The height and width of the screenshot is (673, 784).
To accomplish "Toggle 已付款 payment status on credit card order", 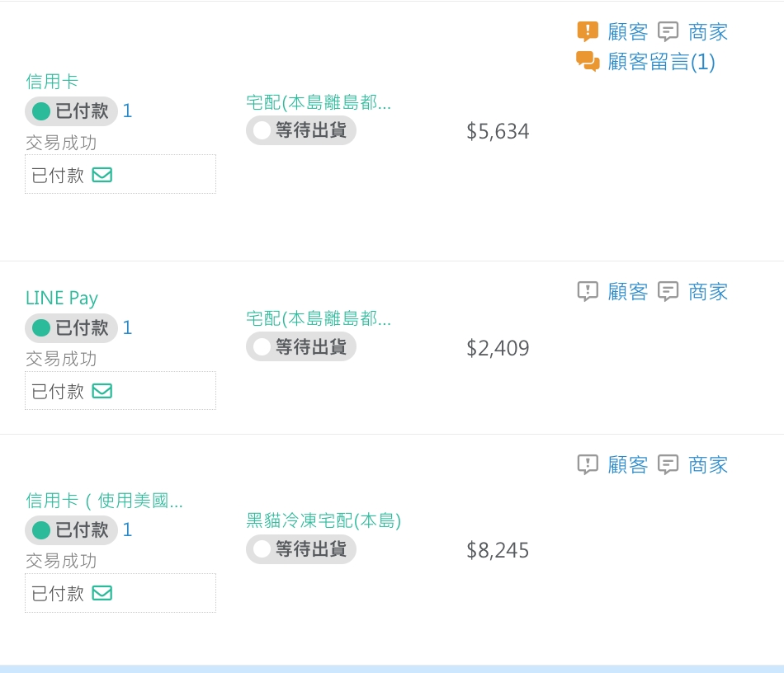I will (71, 111).
